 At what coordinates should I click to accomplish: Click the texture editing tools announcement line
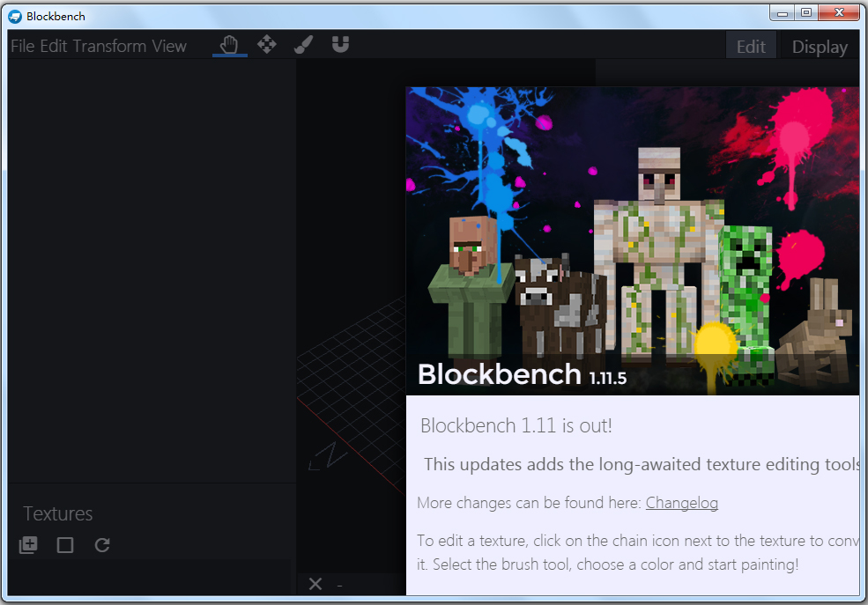[x=642, y=464]
